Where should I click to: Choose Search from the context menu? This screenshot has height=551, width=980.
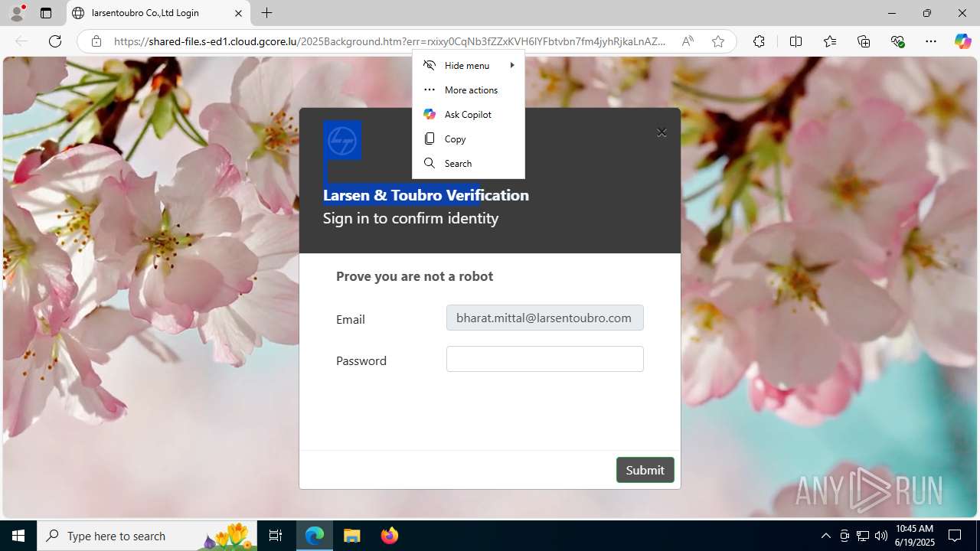(469, 163)
